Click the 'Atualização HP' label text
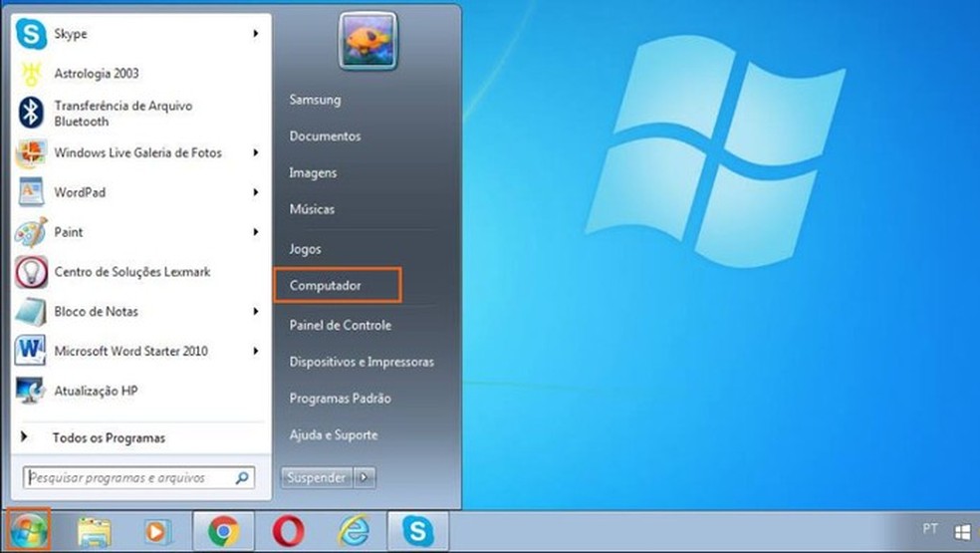Image resolution: width=980 pixels, height=553 pixels. [96, 391]
